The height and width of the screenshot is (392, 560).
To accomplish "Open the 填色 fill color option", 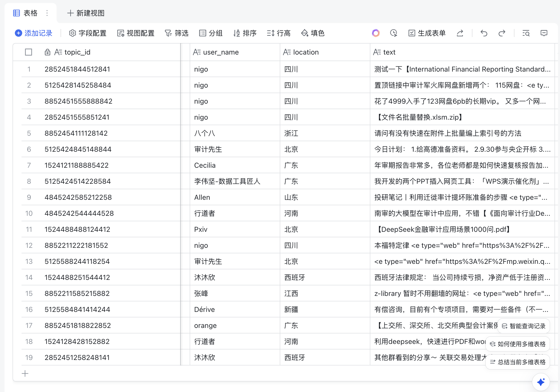I will point(313,33).
